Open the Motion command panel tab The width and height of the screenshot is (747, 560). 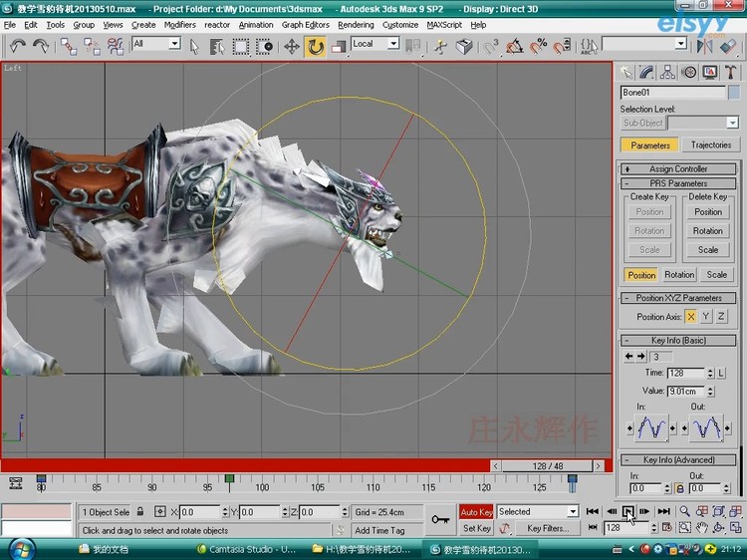pos(689,72)
